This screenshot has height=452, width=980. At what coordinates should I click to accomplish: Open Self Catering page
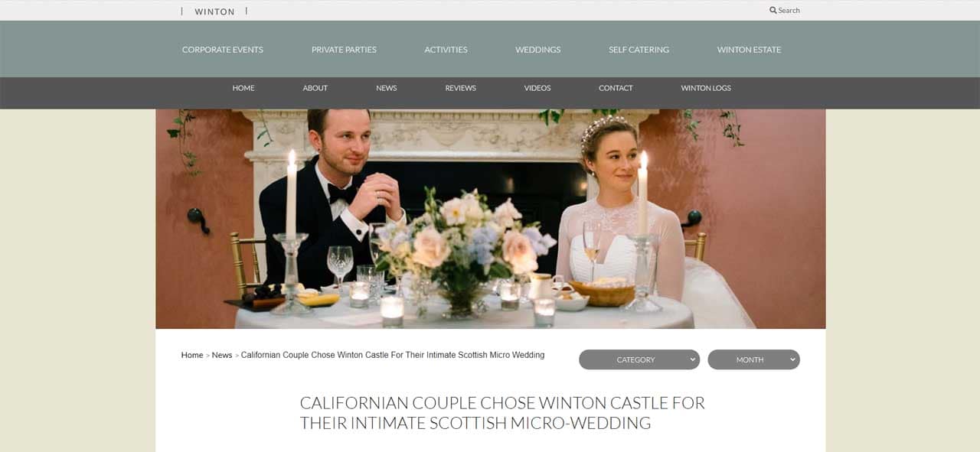[x=639, y=50]
